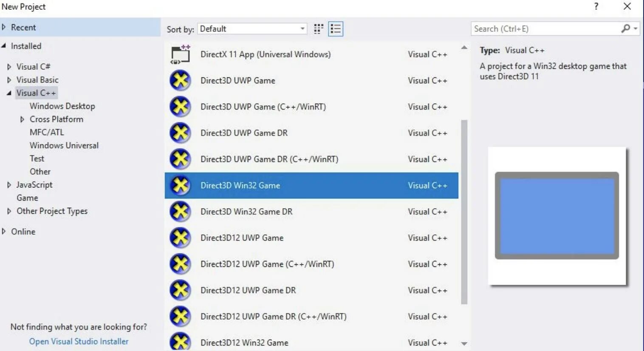Image resolution: width=644 pixels, height=351 pixels.
Task: Expand the Online section
Action: (x=4, y=232)
